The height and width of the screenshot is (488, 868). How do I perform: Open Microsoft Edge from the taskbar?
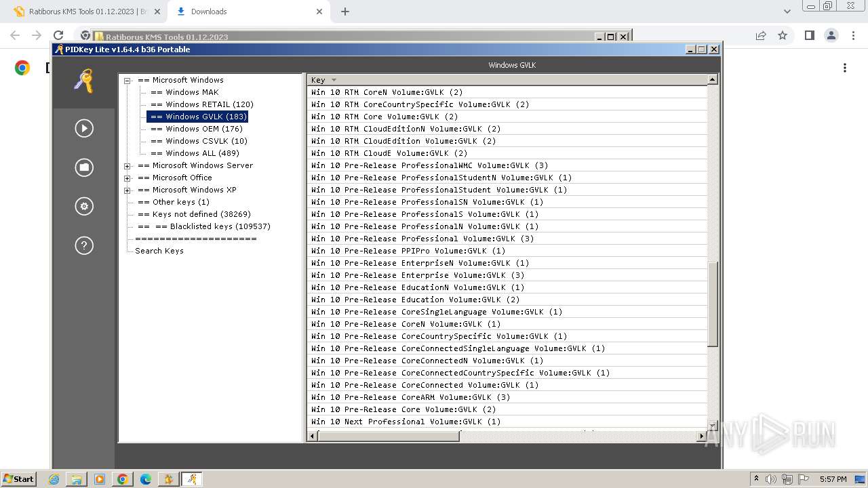146,479
